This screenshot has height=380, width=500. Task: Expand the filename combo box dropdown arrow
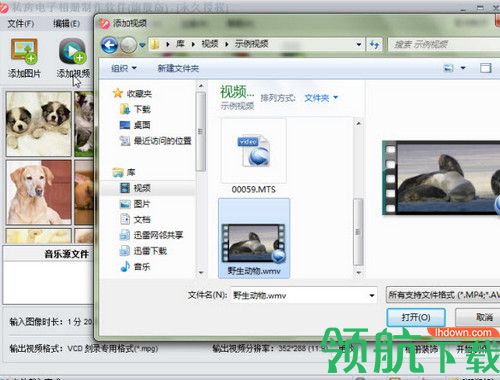(372, 295)
